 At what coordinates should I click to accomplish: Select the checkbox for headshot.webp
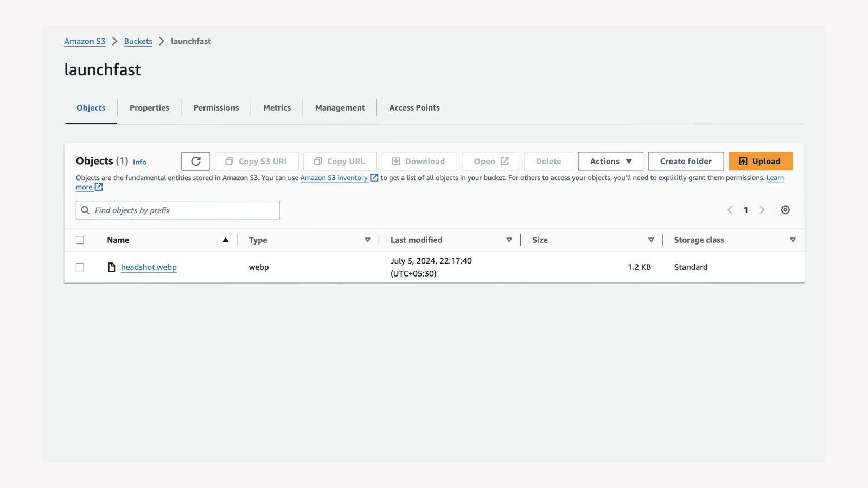[80, 267]
